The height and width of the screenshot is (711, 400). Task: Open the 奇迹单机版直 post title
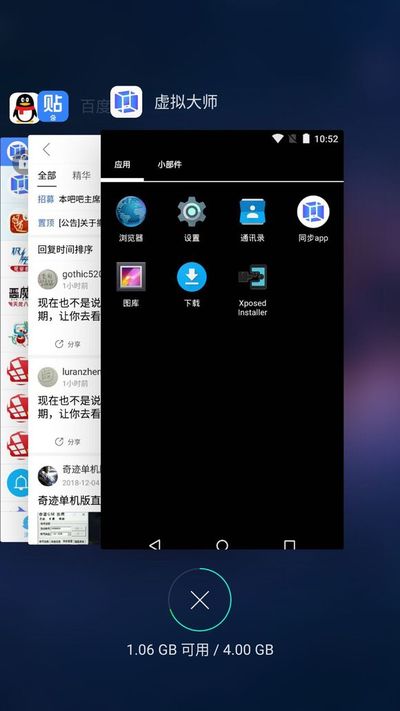pos(69,501)
